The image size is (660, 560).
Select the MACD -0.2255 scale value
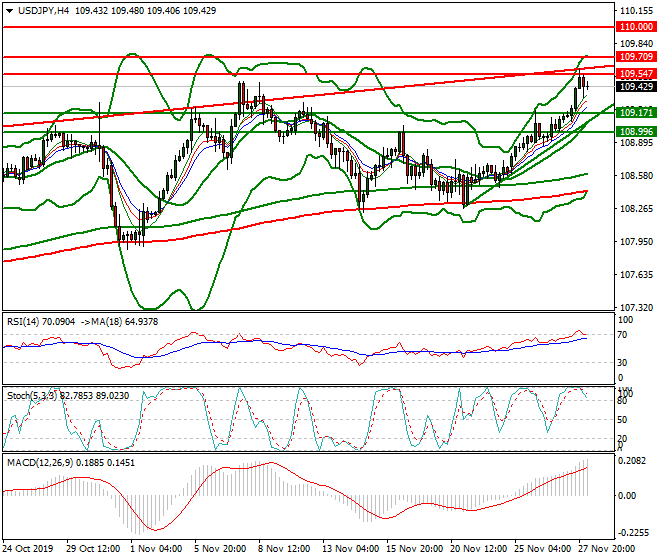coord(631,533)
